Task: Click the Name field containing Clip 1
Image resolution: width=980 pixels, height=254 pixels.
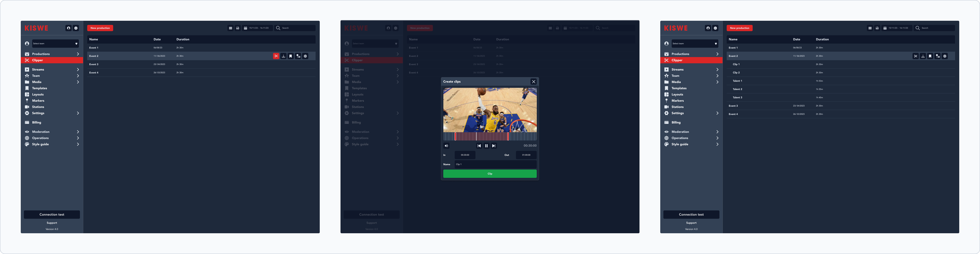Action: pos(495,164)
